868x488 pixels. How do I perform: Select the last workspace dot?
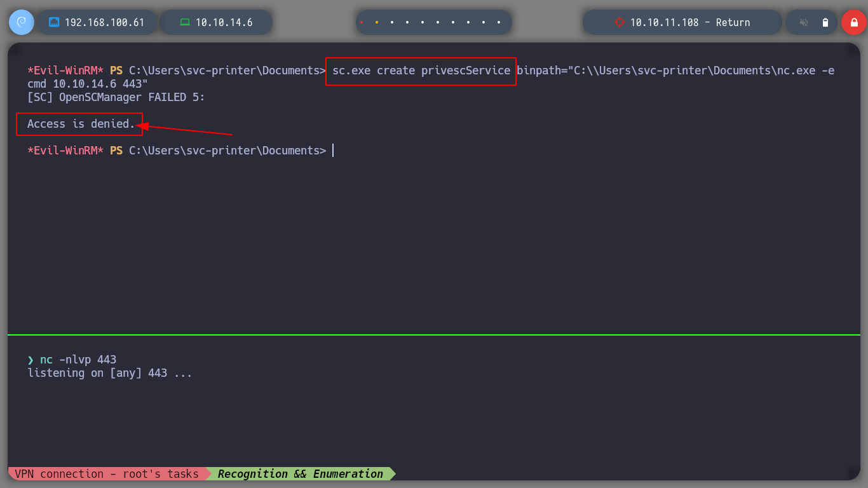pyautogui.click(x=499, y=22)
